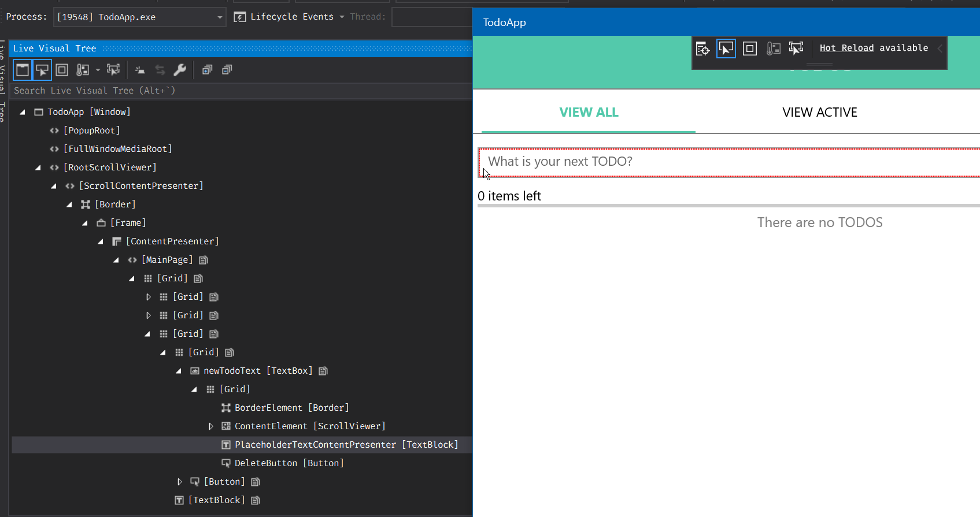The image size is (980, 517).
Task: Click the '0 items left' text
Action: pyautogui.click(x=509, y=196)
